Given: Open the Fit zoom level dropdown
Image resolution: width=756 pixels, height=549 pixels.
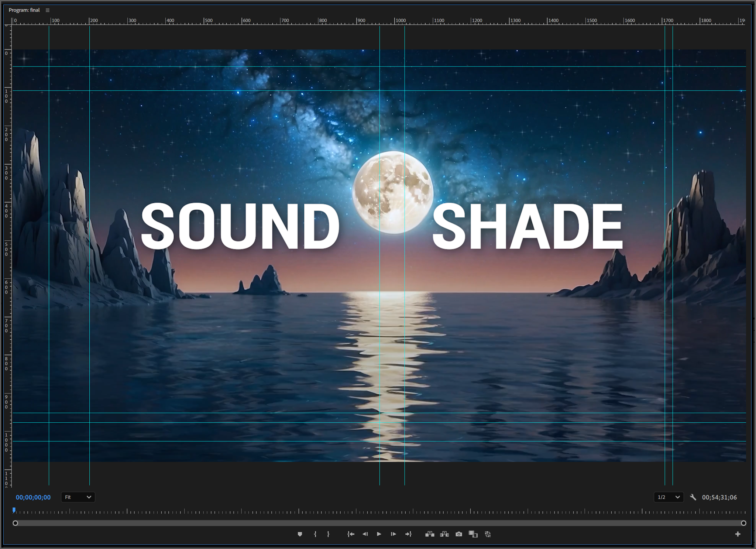Looking at the screenshot, I should tap(78, 497).
